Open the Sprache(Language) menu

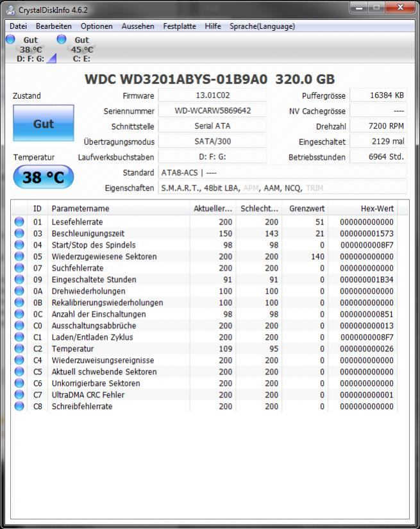pyautogui.click(x=262, y=26)
